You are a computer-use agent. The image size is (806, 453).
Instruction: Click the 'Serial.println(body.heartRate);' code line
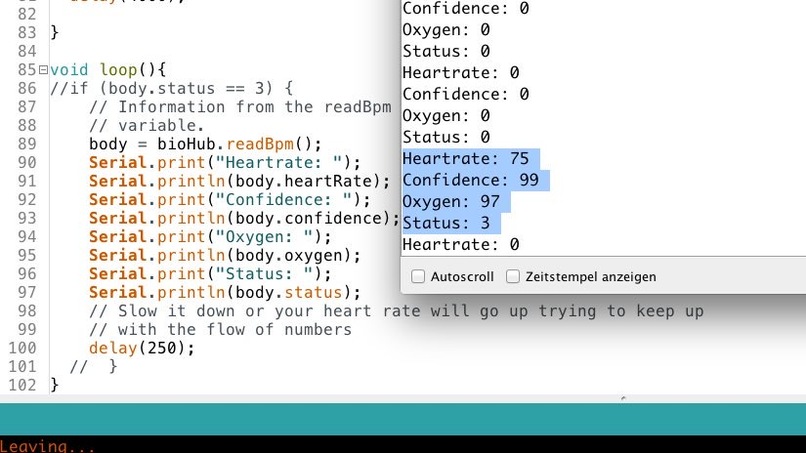(240, 181)
